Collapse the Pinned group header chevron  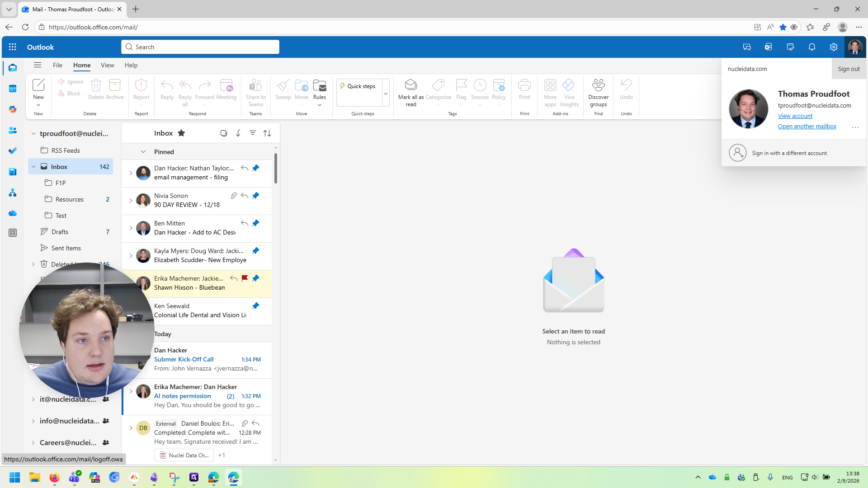click(143, 152)
